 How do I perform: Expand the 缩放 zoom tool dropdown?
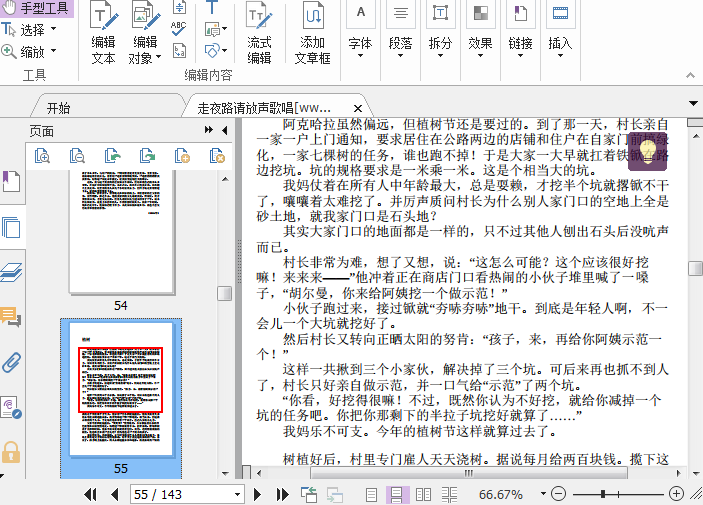click(54, 50)
